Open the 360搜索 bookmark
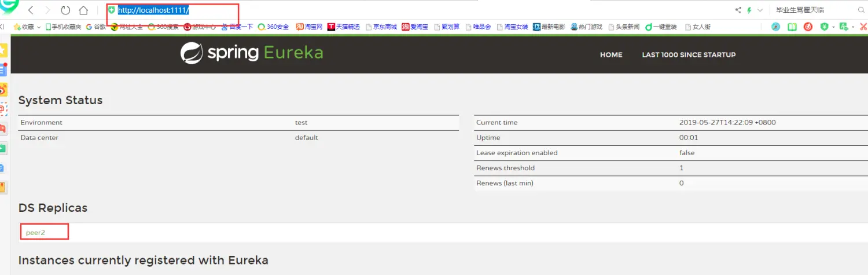868x275 pixels. pos(163,27)
